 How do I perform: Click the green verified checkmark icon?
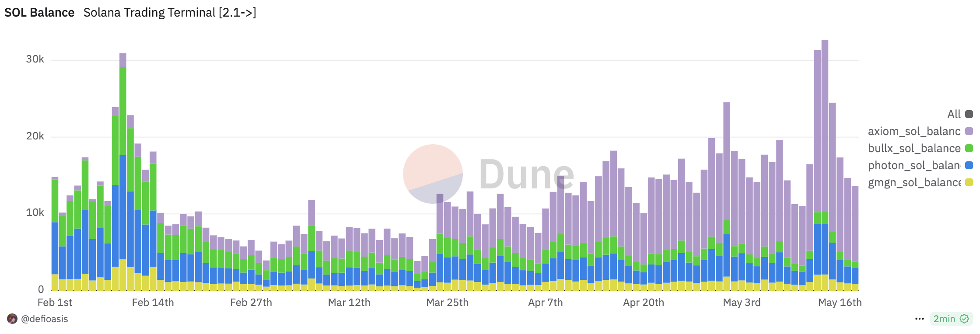(x=964, y=319)
